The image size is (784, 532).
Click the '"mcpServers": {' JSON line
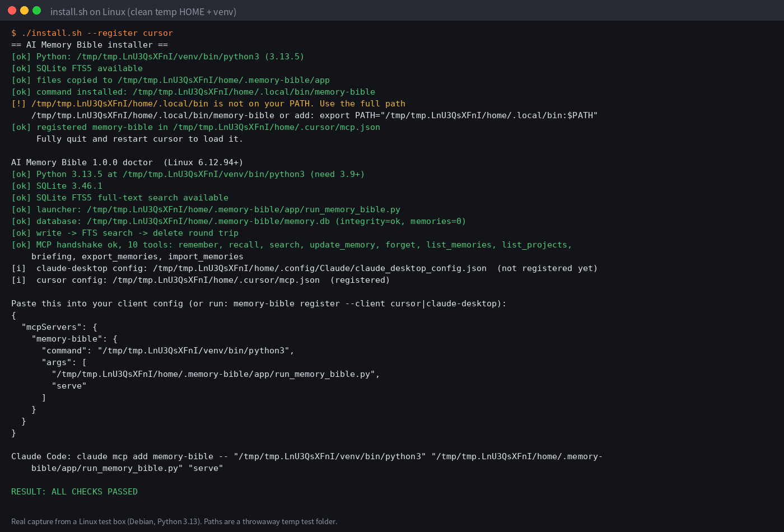pos(59,327)
